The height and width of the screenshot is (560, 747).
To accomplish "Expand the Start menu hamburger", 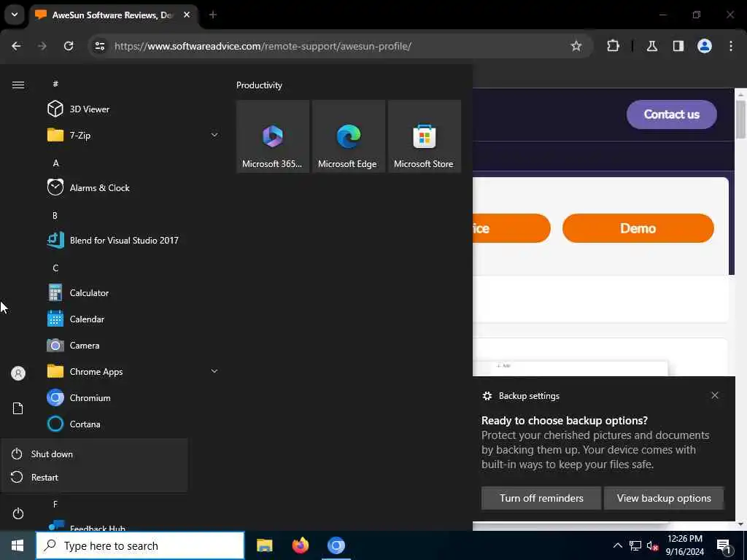I will point(18,85).
